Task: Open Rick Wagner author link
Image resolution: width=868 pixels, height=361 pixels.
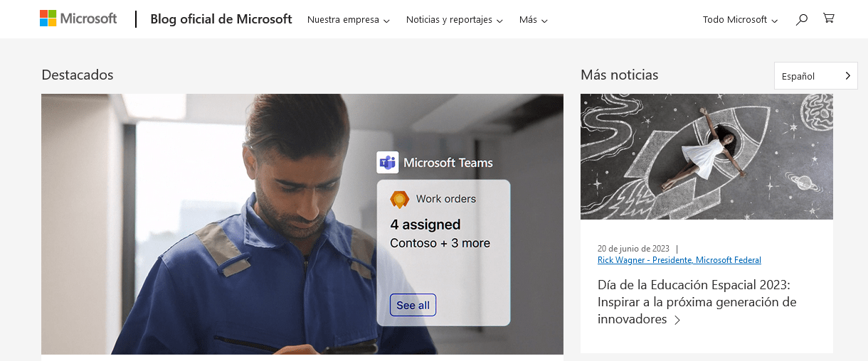Action: pos(679,260)
